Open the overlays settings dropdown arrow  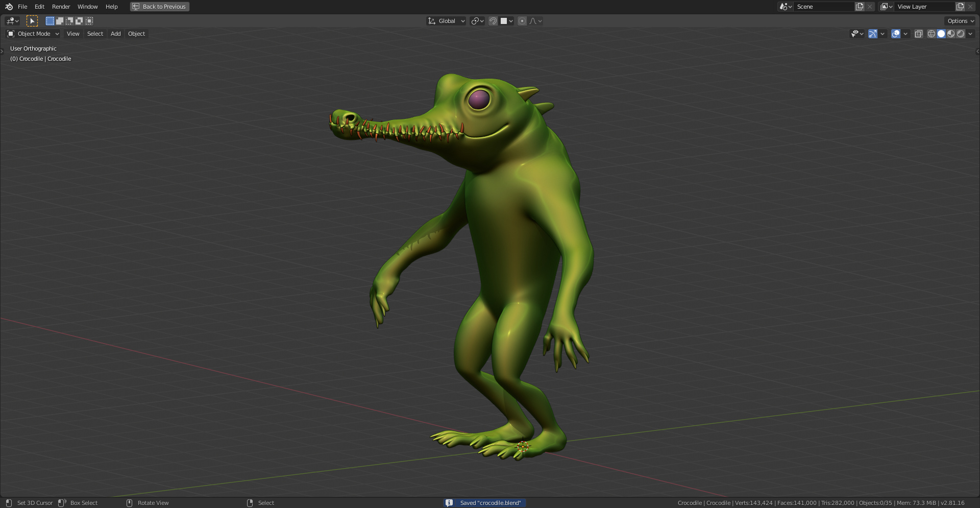pos(905,34)
